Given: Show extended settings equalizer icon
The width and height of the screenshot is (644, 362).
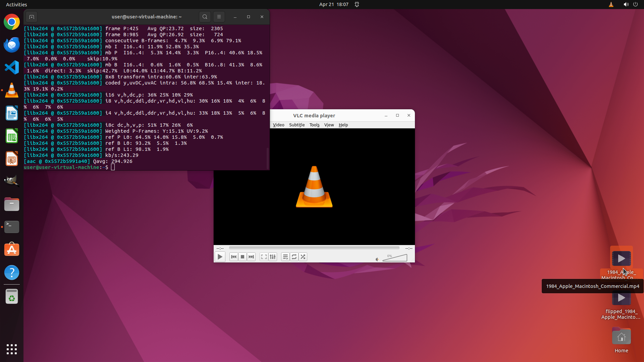Looking at the screenshot, I should click(x=273, y=257).
